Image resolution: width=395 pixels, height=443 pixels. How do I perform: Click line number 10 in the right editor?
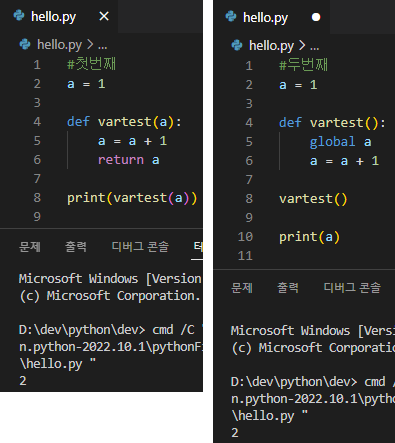click(x=245, y=237)
